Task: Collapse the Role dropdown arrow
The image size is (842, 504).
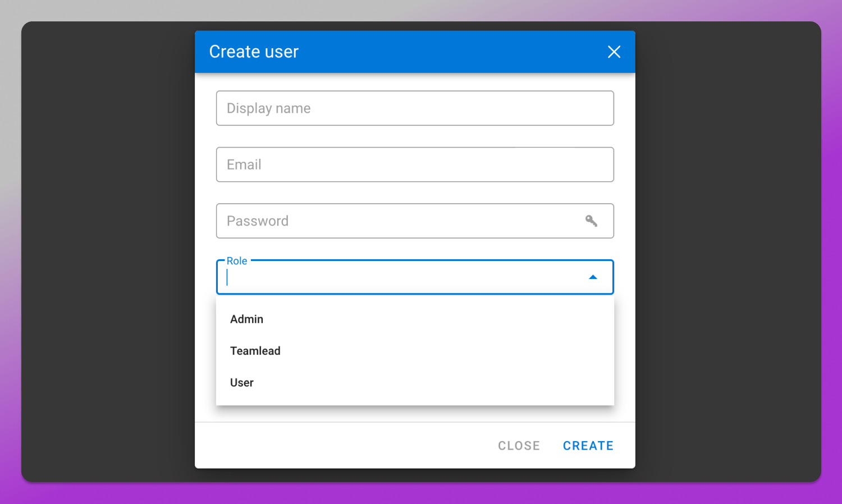Action: click(593, 277)
